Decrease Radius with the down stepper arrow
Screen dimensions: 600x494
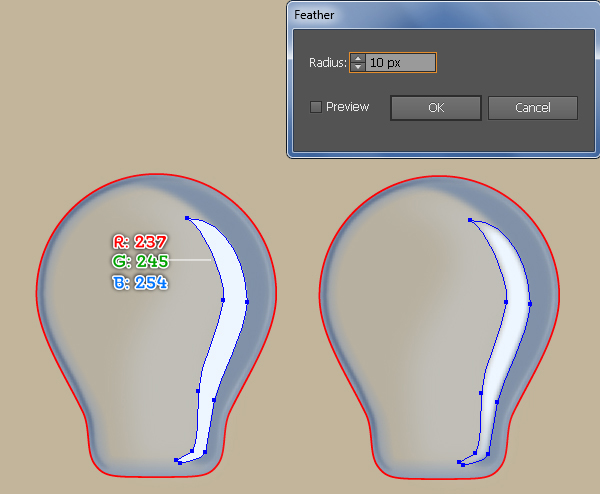point(358,67)
